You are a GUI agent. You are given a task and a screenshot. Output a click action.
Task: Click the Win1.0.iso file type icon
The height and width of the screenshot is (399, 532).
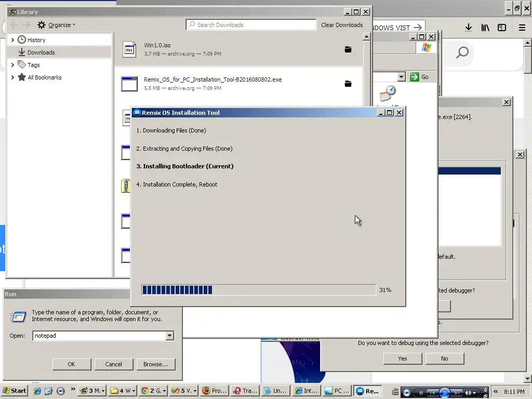(x=129, y=49)
